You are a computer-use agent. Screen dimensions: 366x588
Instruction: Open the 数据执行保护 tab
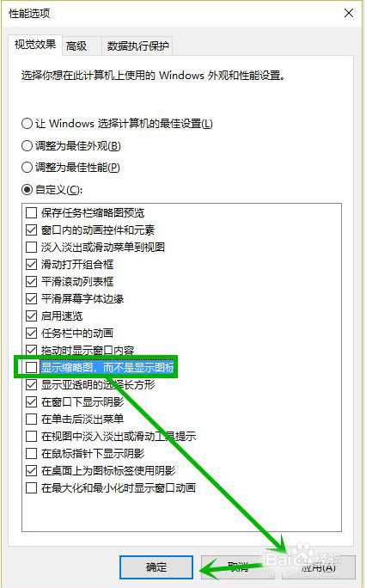tap(137, 46)
